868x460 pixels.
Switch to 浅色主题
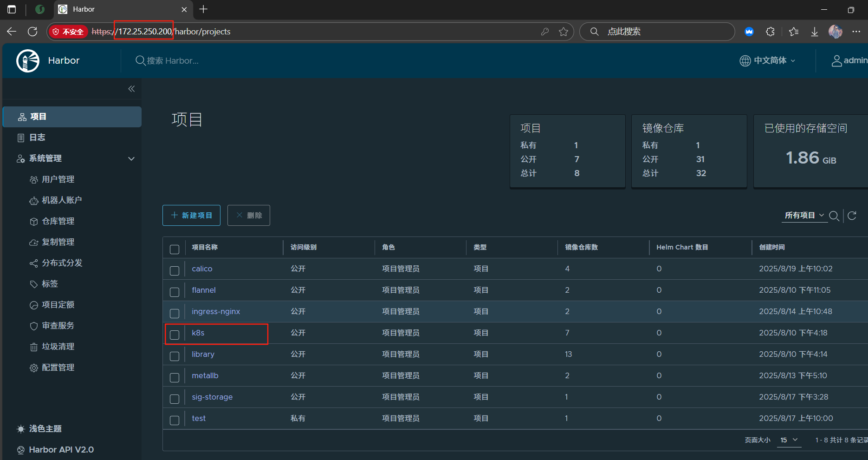tap(39, 429)
